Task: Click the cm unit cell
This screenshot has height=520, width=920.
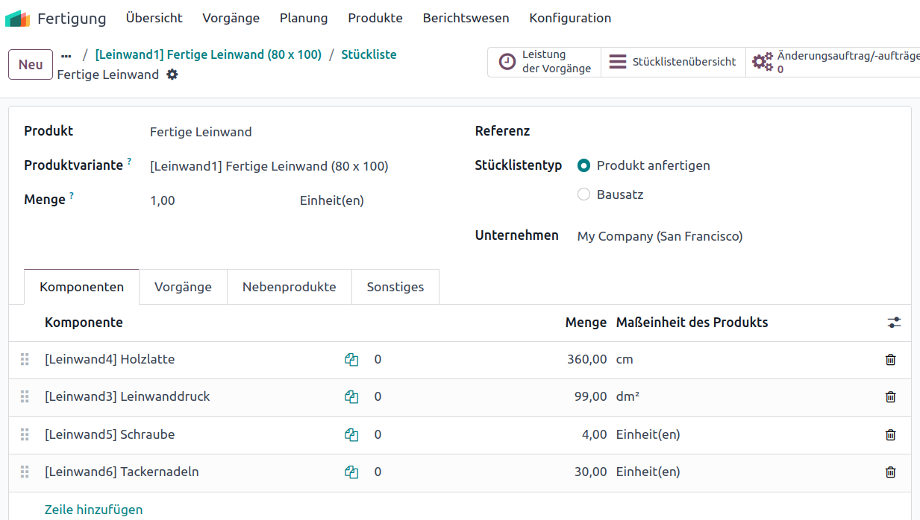Action: pos(624,359)
